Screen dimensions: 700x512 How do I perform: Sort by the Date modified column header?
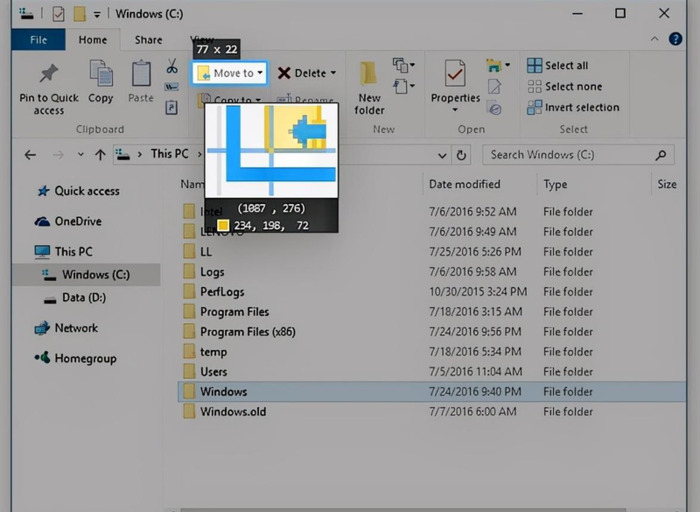coord(464,184)
